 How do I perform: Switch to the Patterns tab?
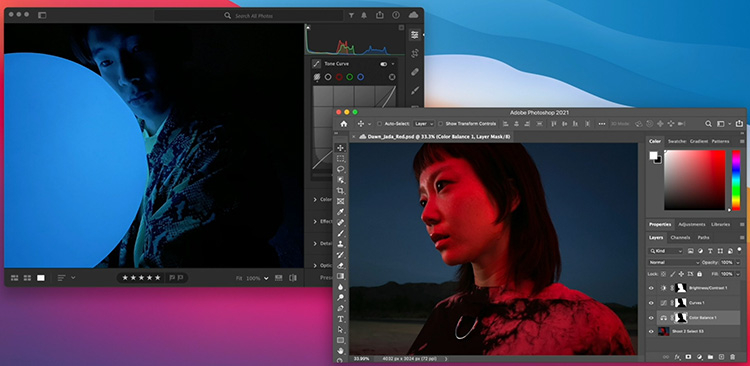[720, 142]
